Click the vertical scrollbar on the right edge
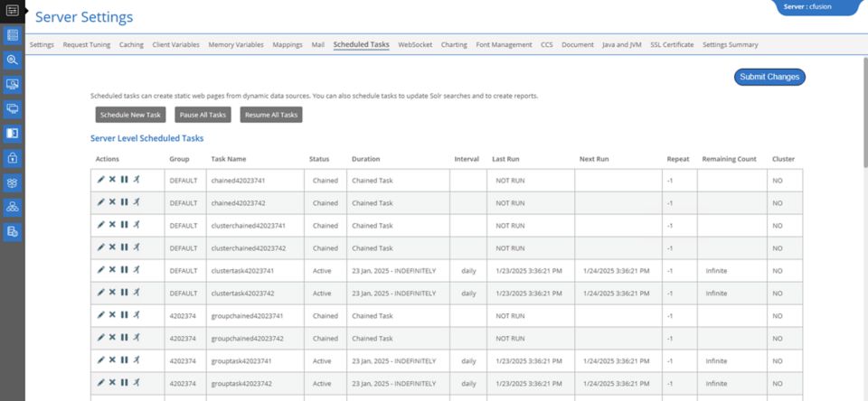The height and width of the screenshot is (401, 868). [x=863, y=135]
